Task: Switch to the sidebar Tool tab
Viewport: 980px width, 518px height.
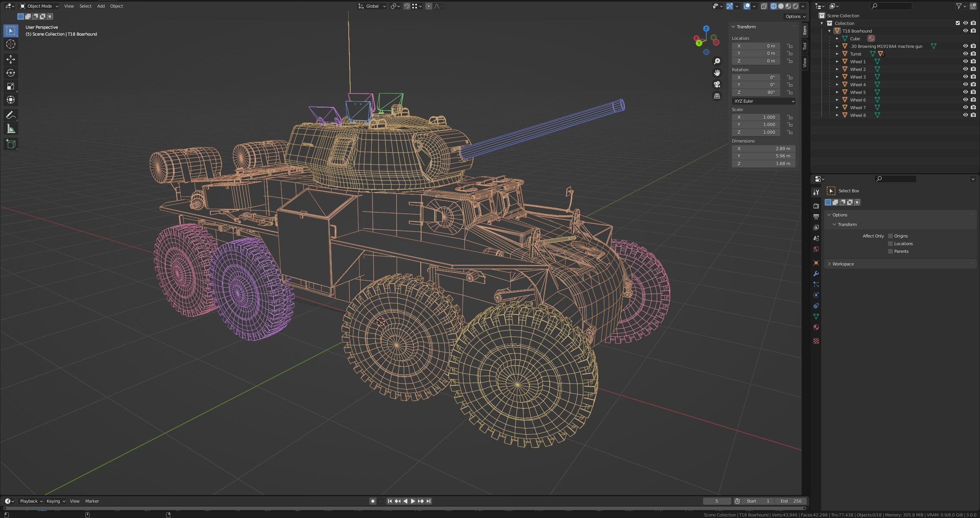Action: 805,46
